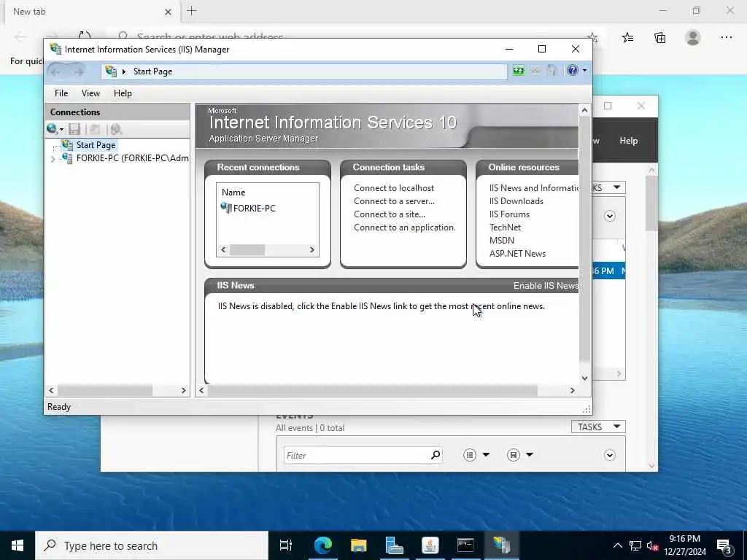Close the New tab in Edge
This screenshot has width=747, height=560.
pos(169,12)
